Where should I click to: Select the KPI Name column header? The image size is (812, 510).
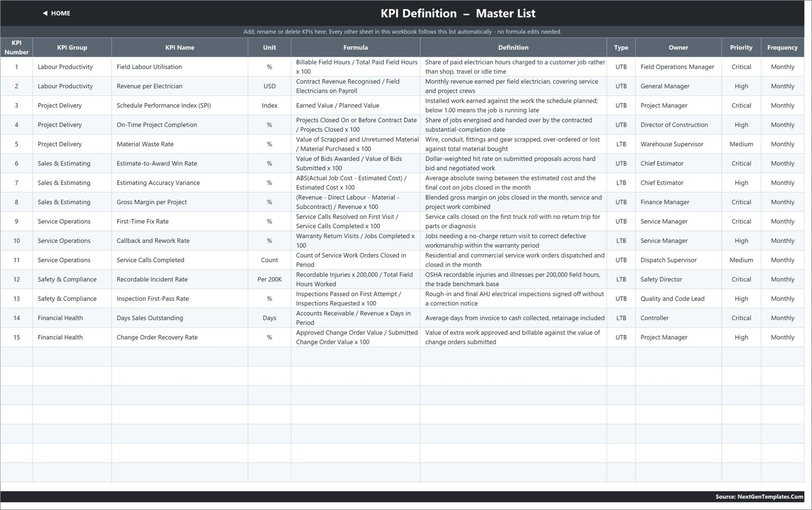(180, 47)
